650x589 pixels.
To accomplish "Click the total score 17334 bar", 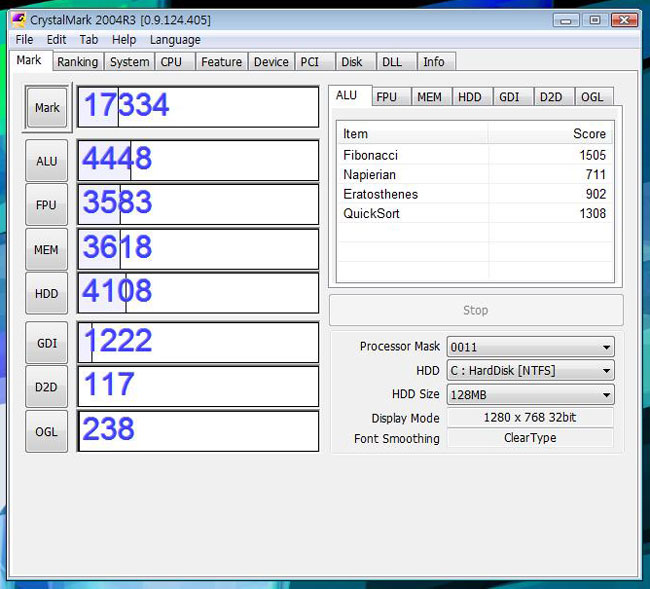I will [x=198, y=107].
